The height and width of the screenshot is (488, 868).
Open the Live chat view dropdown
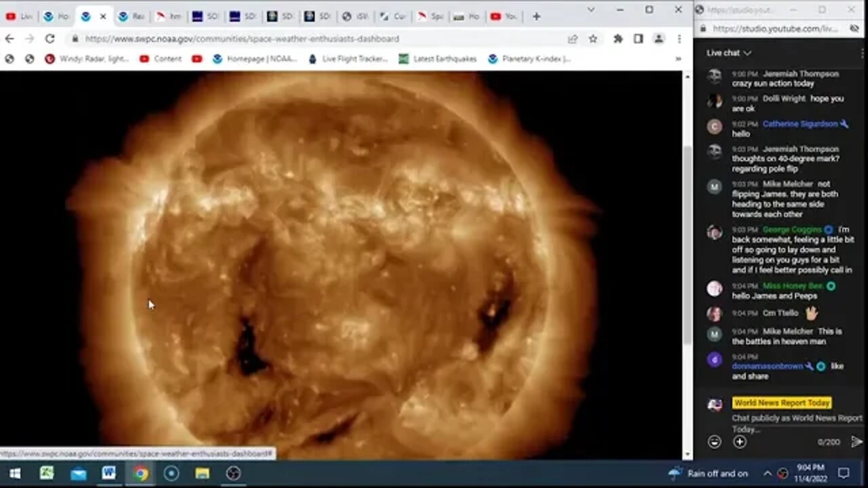coord(729,53)
